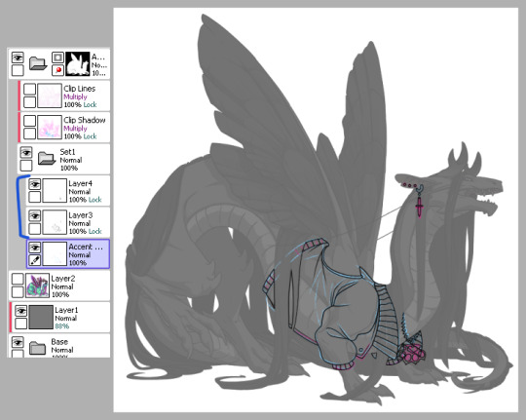The height and width of the screenshot is (420, 526).
Task: Click the mask icon on top folder
Action: coord(57,57)
